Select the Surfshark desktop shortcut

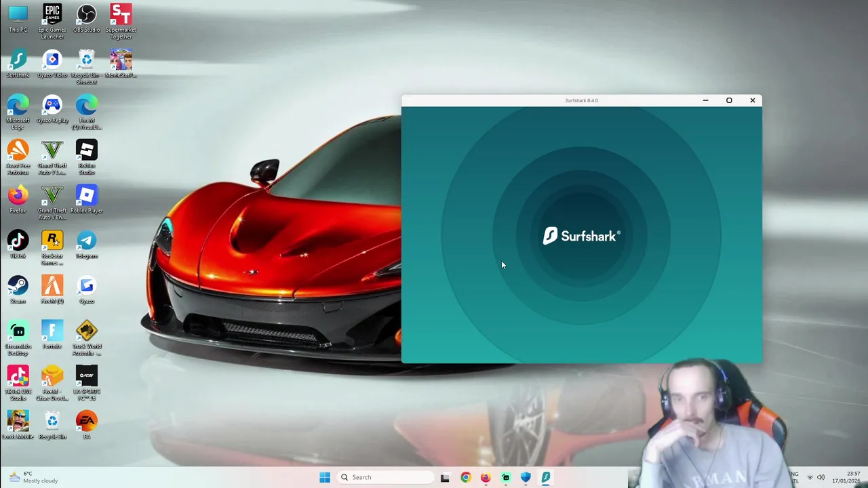tap(18, 64)
